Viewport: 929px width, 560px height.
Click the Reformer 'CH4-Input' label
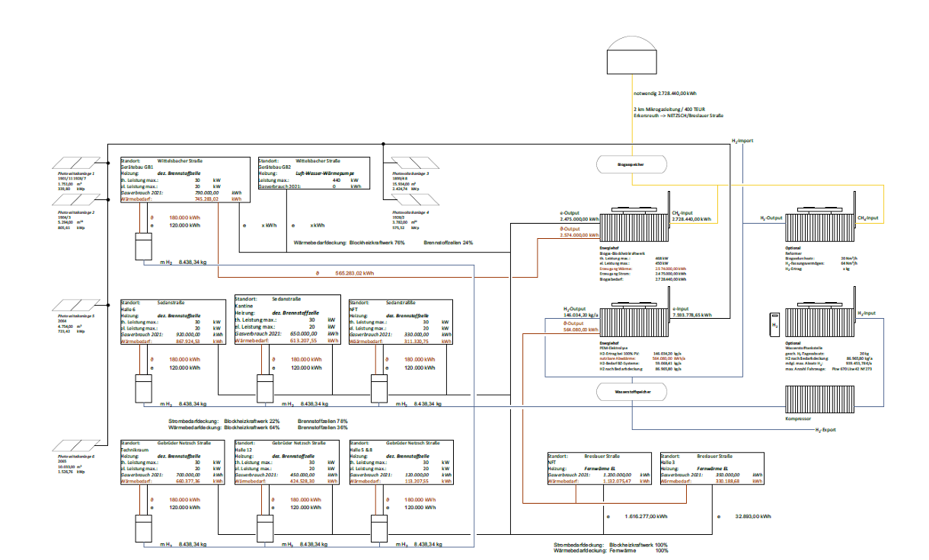(x=868, y=218)
